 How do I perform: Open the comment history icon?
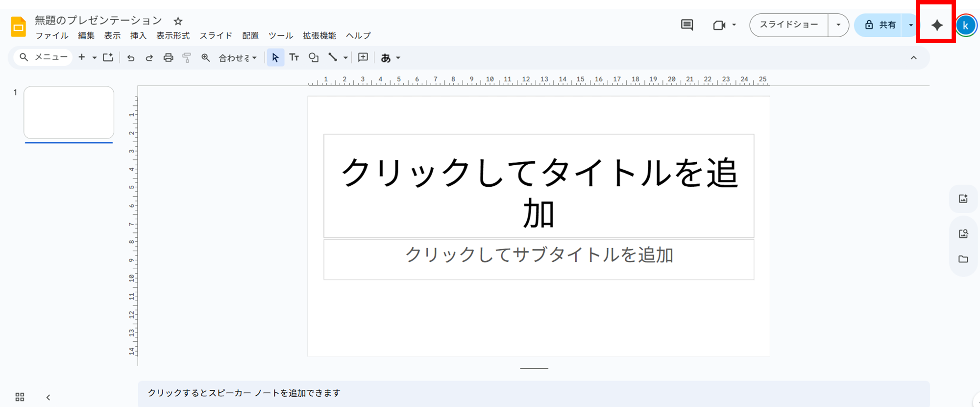click(687, 25)
